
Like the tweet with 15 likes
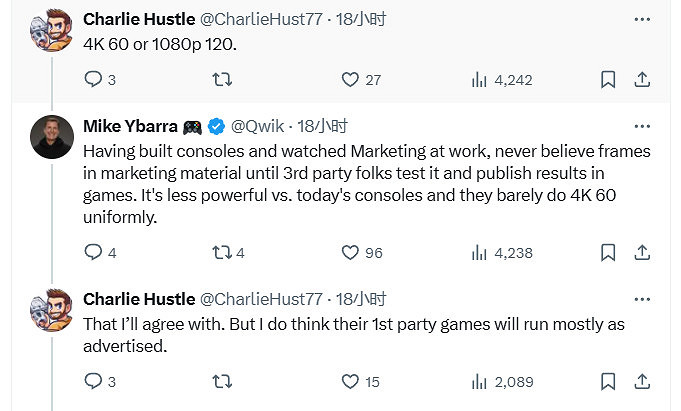point(351,381)
